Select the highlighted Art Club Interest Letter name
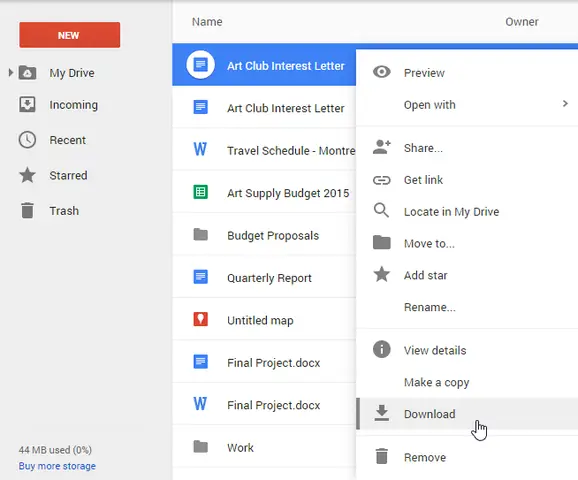 pos(286,66)
